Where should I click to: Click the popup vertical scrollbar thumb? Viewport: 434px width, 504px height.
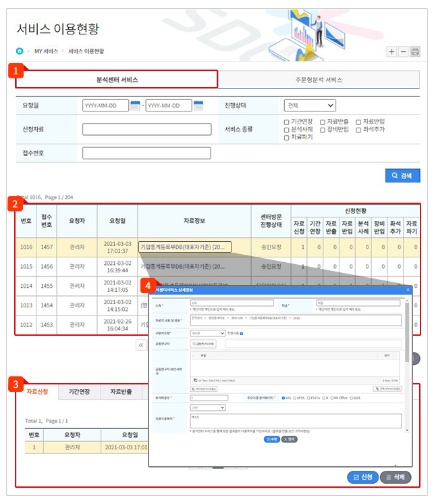pos(407,332)
